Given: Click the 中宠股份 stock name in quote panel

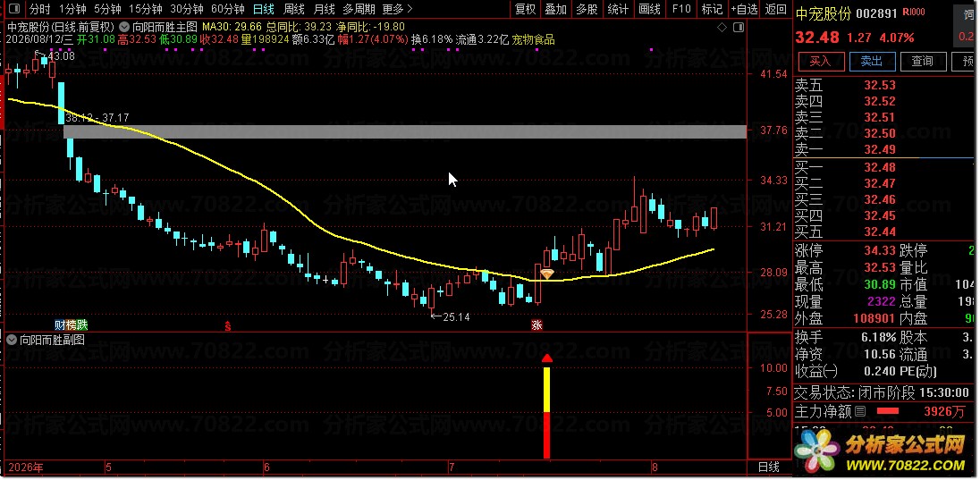Looking at the screenshot, I should pyautogui.click(x=824, y=13).
